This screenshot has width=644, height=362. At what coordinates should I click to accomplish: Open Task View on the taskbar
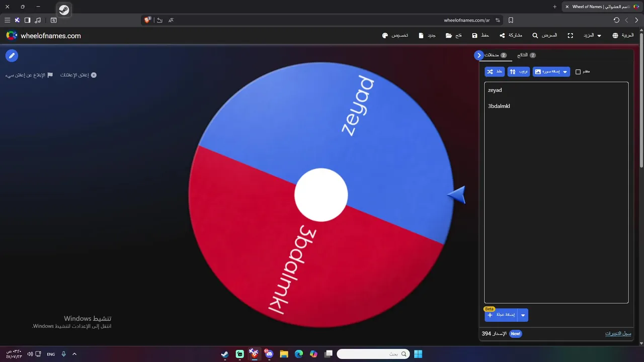click(328, 354)
